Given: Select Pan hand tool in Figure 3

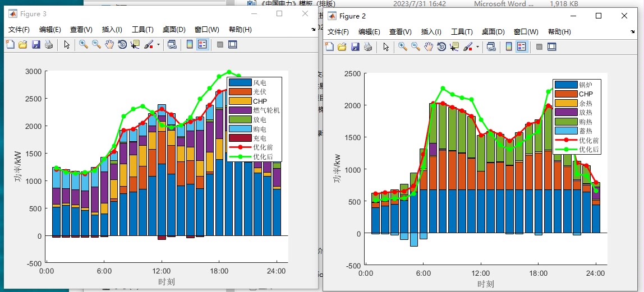Looking at the screenshot, I should [109, 44].
